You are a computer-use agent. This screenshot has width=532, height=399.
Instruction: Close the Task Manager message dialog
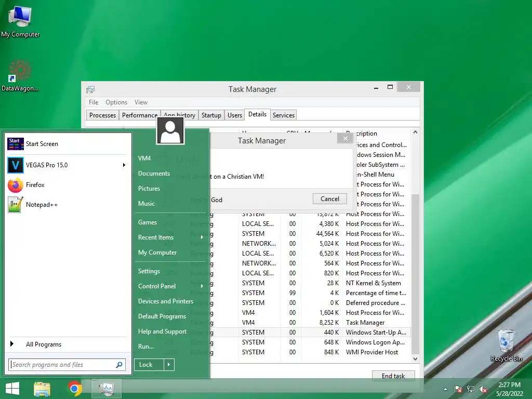pyautogui.click(x=345, y=138)
